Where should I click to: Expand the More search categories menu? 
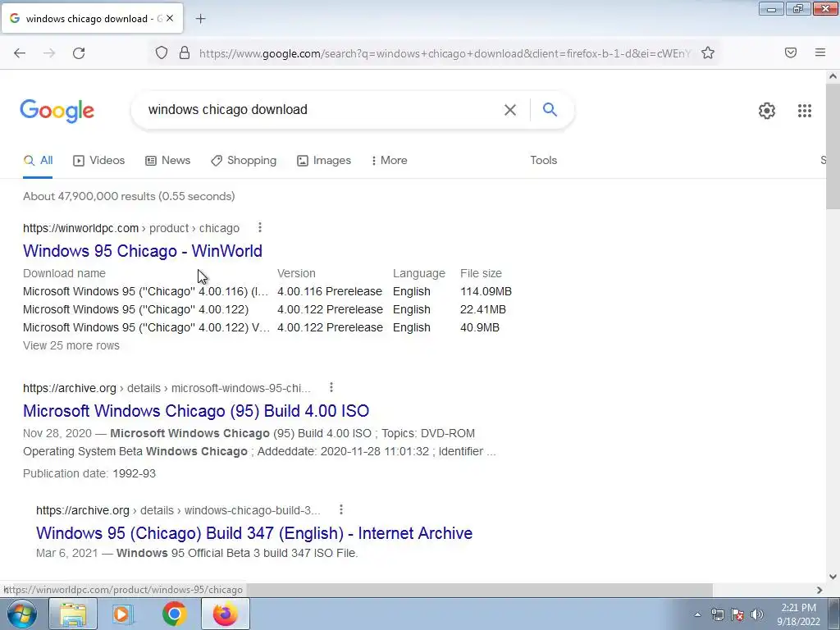coord(390,160)
